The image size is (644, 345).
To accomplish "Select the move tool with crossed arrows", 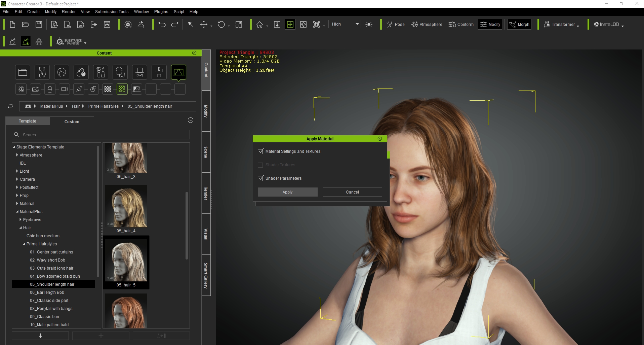I will (x=204, y=24).
